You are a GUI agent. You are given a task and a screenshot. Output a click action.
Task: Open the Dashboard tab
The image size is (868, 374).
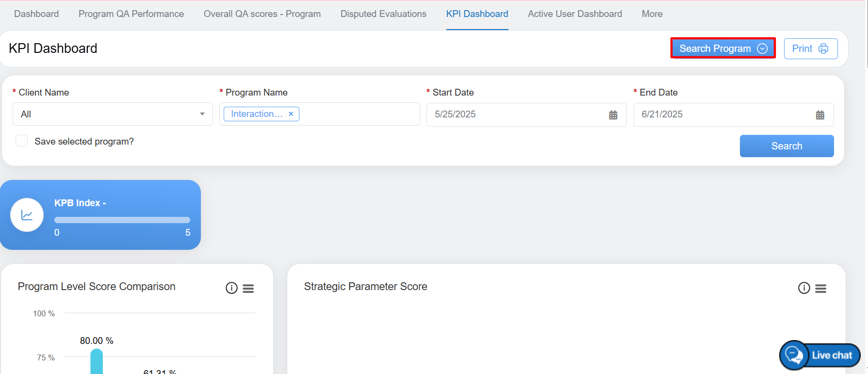pyautogui.click(x=36, y=14)
